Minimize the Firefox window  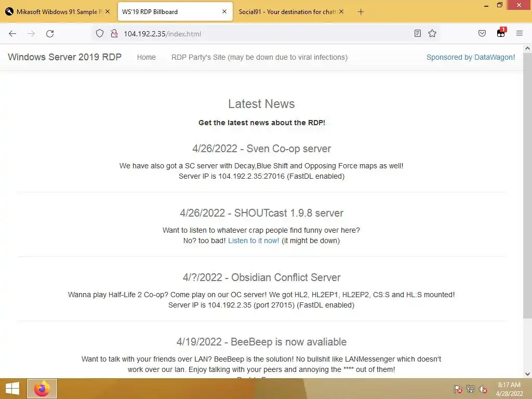(x=486, y=5)
